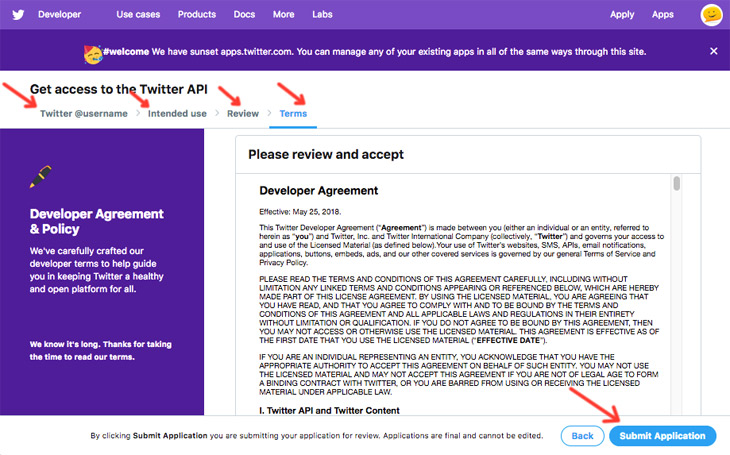
Task: Select the Terms step tab
Action: [293, 114]
